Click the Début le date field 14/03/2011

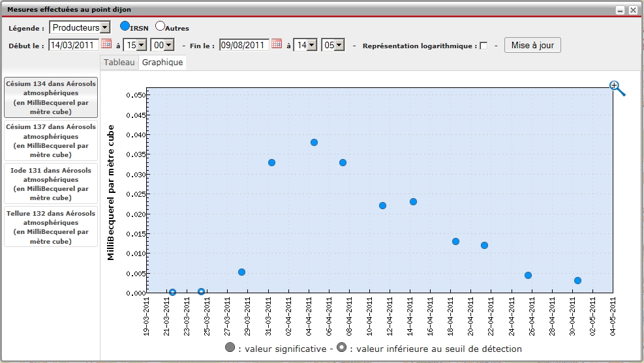click(x=74, y=45)
